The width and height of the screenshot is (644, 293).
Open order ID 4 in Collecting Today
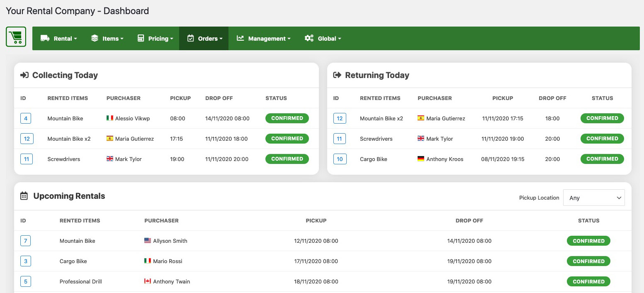[26, 118]
